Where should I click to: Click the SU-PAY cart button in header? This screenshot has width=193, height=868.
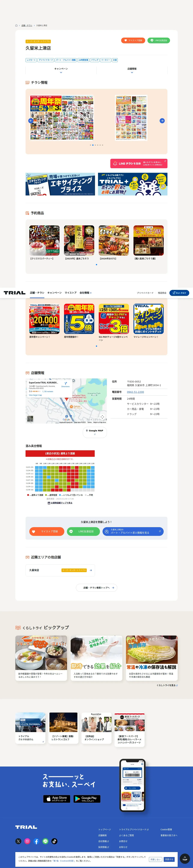[x=179, y=293]
